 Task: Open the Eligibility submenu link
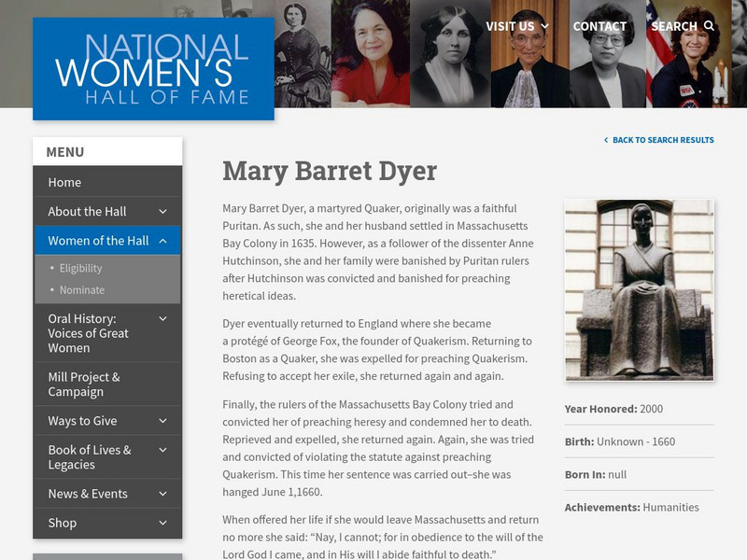click(80, 268)
